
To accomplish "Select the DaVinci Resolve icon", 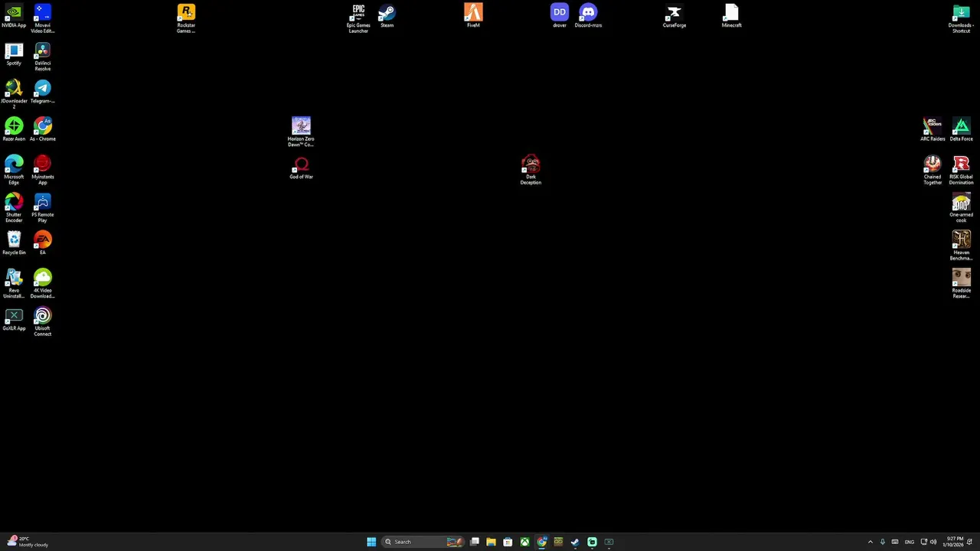I will click(x=42, y=57).
